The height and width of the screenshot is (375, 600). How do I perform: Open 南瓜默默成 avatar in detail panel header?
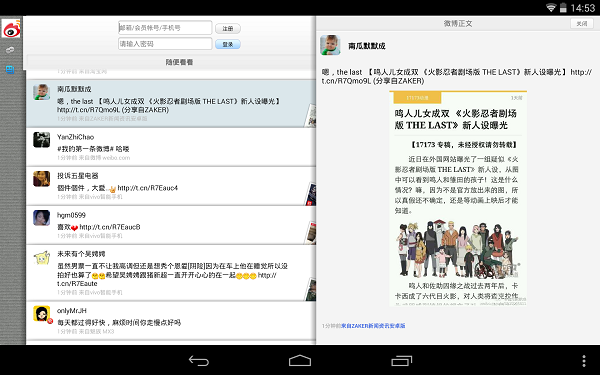[330, 45]
